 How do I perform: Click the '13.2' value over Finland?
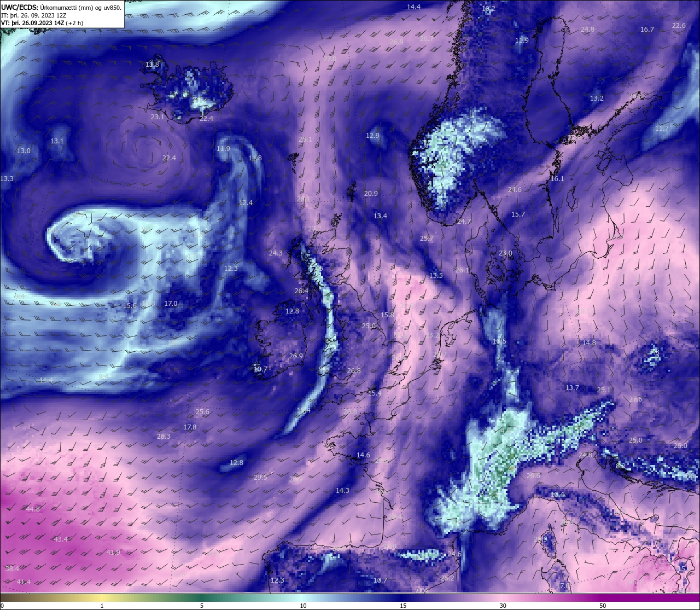point(597,98)
